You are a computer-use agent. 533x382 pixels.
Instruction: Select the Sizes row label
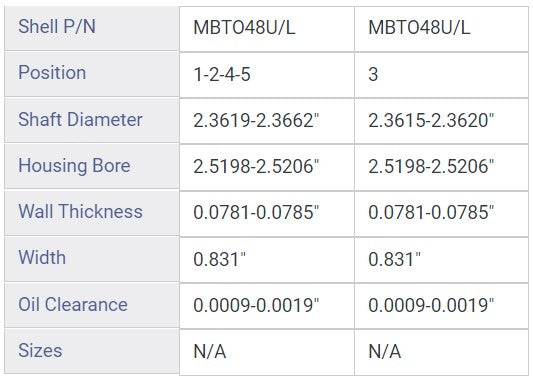point(92,351)
